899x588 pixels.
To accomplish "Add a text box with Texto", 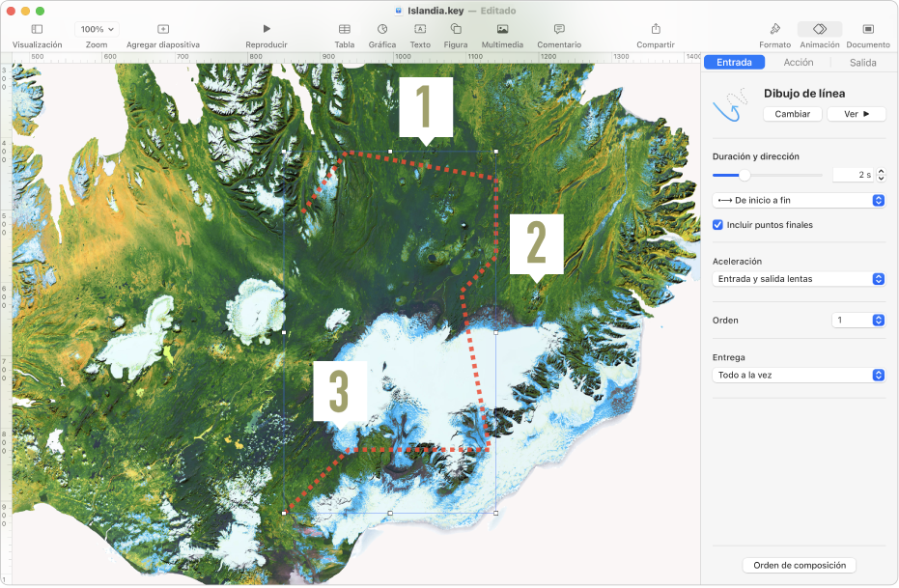I will coord(420,30).
